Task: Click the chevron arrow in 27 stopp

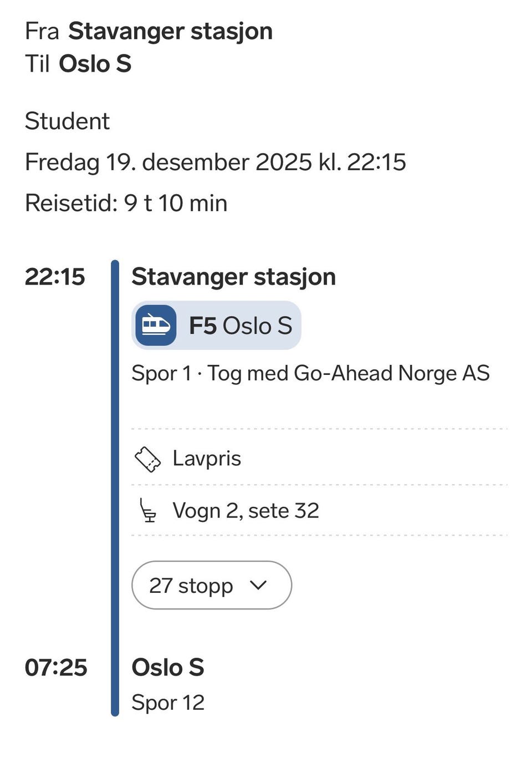Action: coord(258,585)
